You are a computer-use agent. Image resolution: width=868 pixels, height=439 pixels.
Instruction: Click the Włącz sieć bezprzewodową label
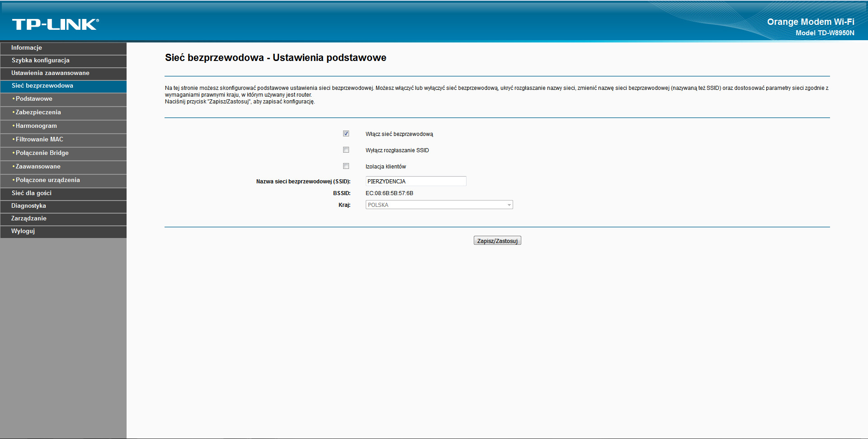(399, 134)
